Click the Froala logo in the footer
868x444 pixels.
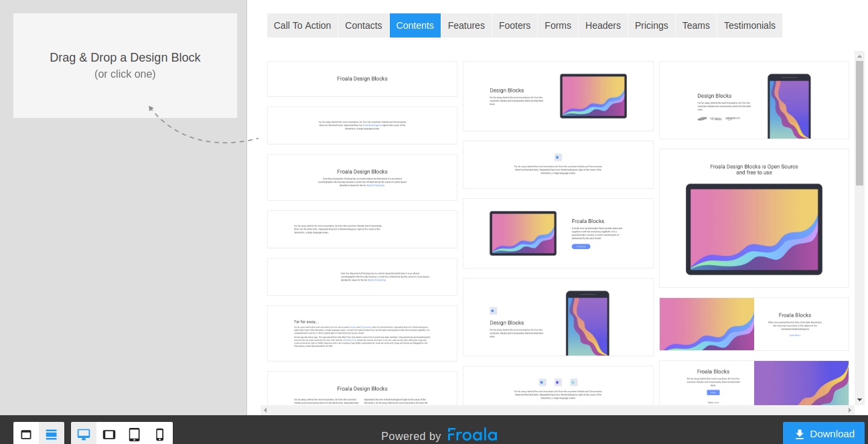pyautogui.click(x=472, y=435)
